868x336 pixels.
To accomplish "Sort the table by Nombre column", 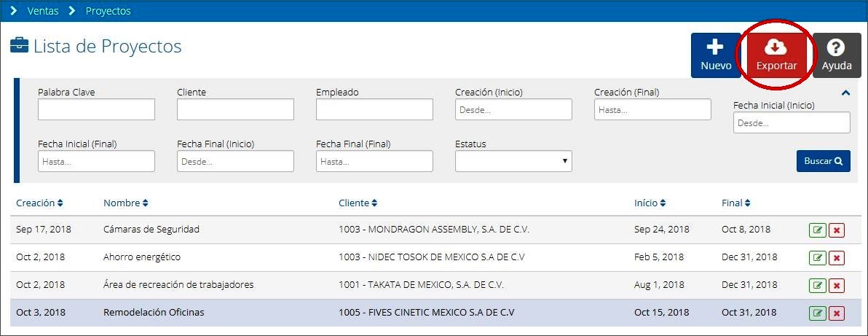I will pos(126,203).
